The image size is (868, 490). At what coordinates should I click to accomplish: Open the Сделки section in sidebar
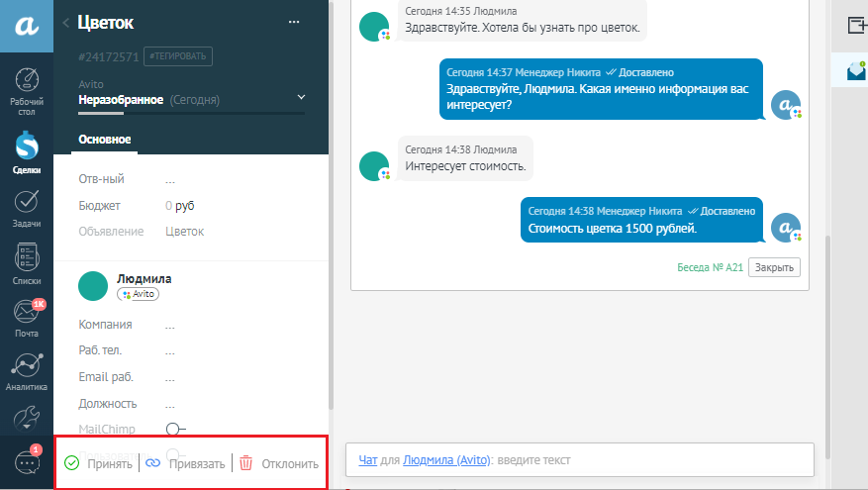pyautogui.click(x=27, y=154)
